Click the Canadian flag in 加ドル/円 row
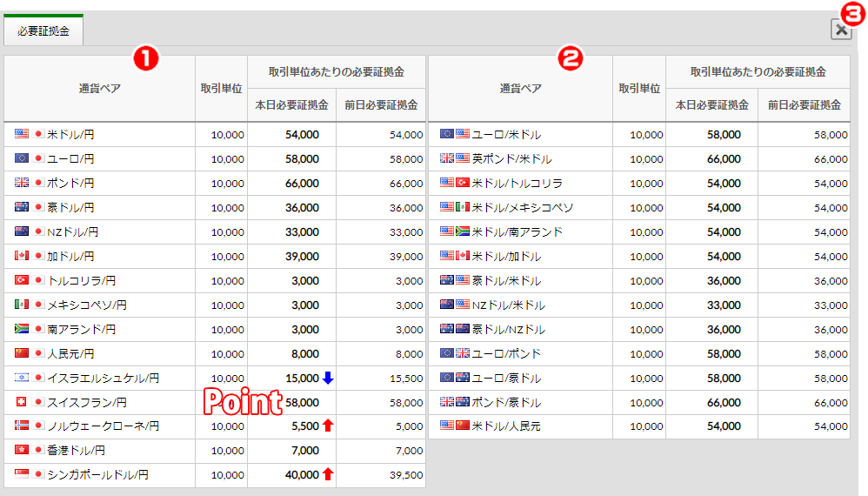This screenshot has height=496, width=868. coord(22,256)
